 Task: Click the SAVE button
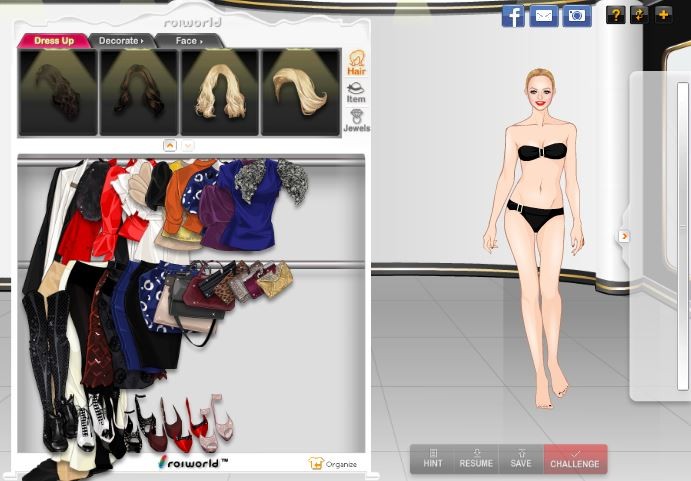(521, 459)
